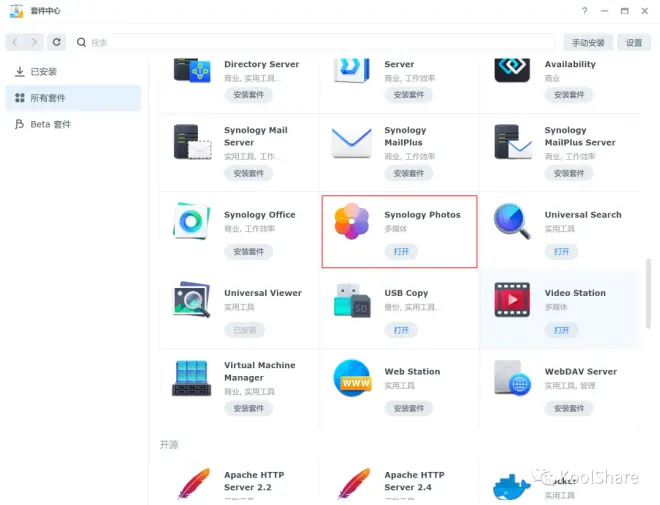Open the help question mark
Viewport: 660px width, 505px height.
click(x=584, y=11)
